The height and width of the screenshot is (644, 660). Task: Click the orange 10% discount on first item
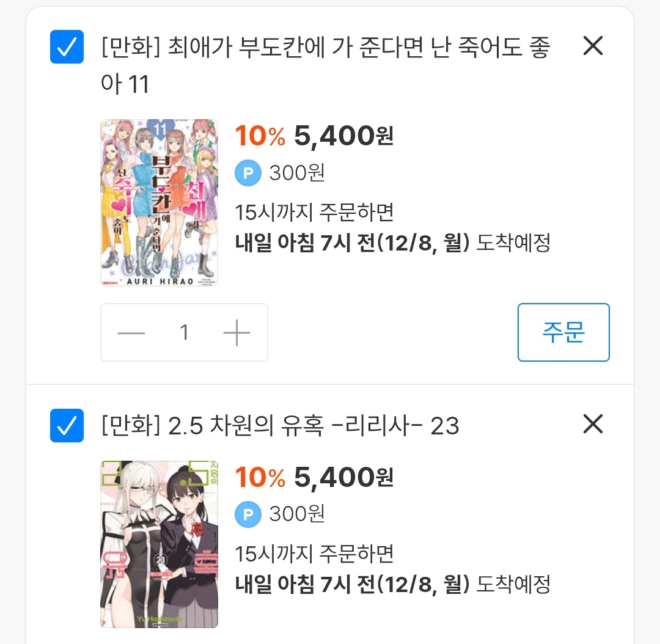260,137
